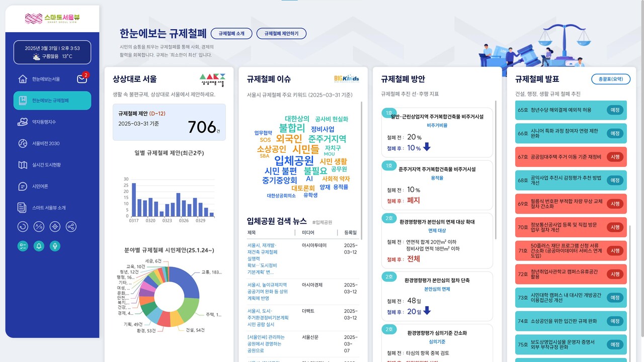
Task: Select the language translation icon (A/가)
Action: click(x=39, y=226)
